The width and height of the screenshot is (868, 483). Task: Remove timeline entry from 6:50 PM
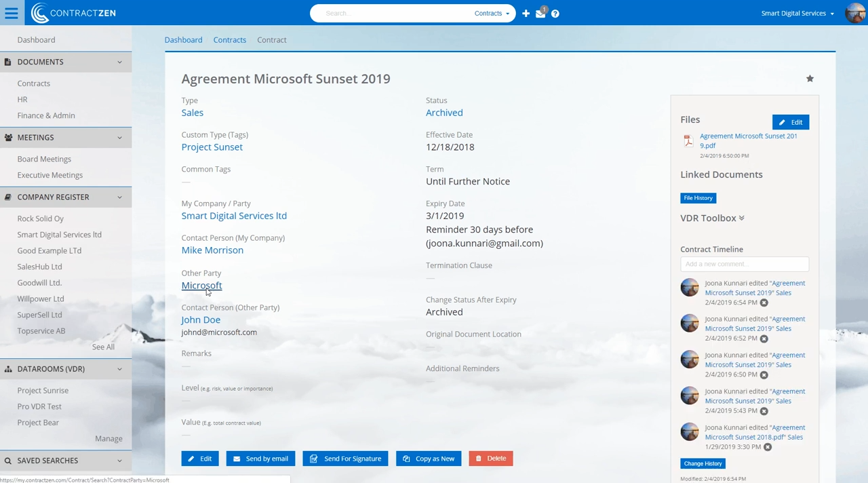coord(764,374)
